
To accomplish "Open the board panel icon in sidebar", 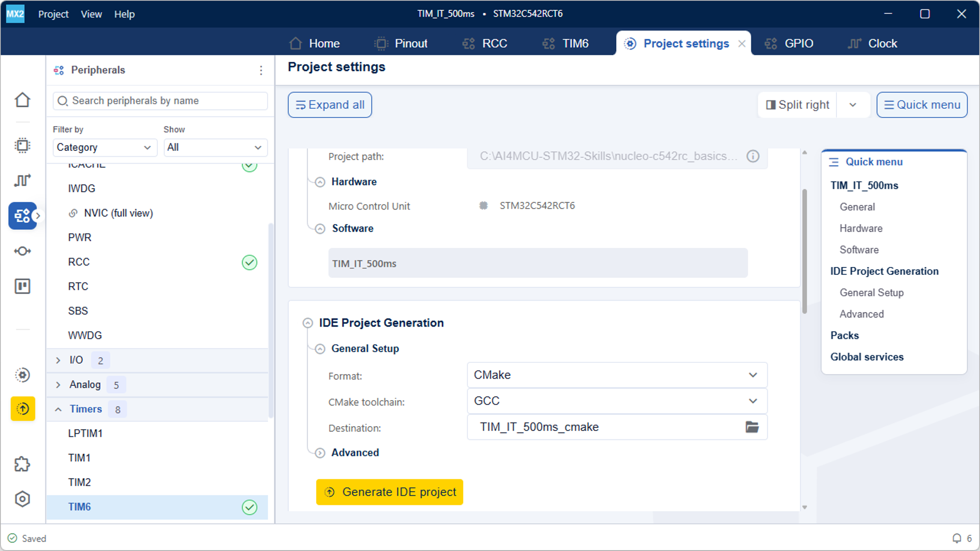I will [23, 286].
